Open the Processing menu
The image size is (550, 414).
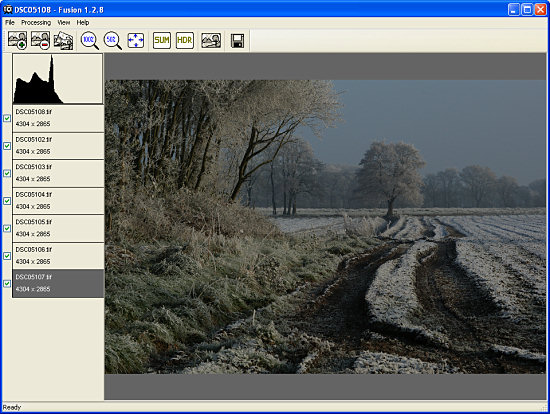36,22
